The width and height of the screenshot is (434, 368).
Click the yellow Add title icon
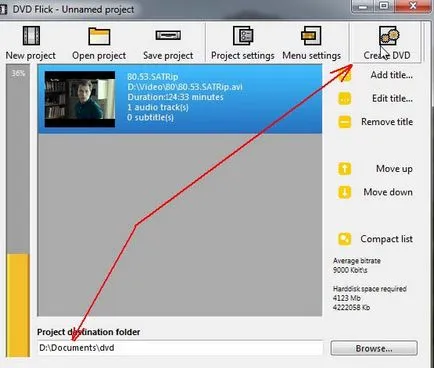pos(345,76)
